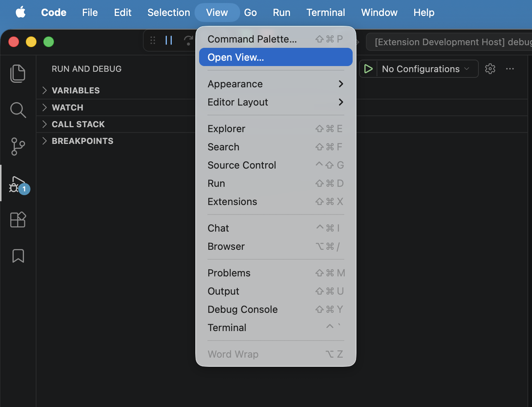Open the Run menu in menu bar
532x407 pixels.
[282, 12]
